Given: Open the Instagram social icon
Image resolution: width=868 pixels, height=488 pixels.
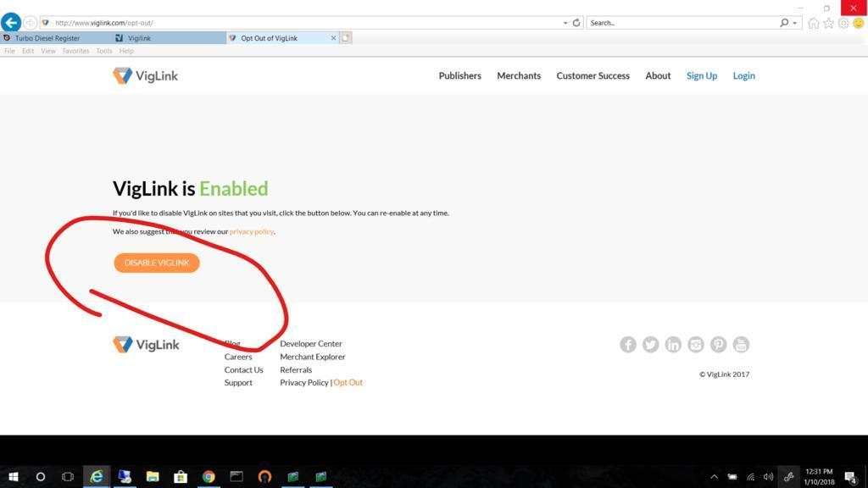Looking at the screenshot, I should [x=696, y=344].
